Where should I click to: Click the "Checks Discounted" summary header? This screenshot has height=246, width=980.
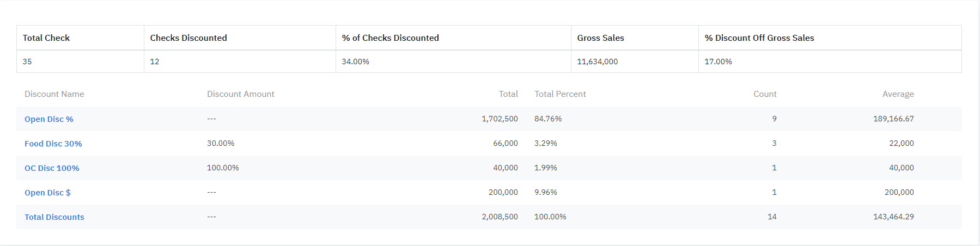pos(188,38)
